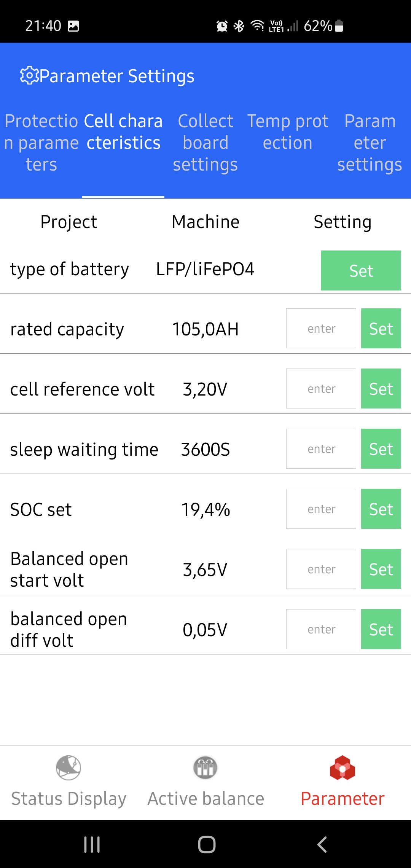Set the type of battery

[x=361, y=270]
